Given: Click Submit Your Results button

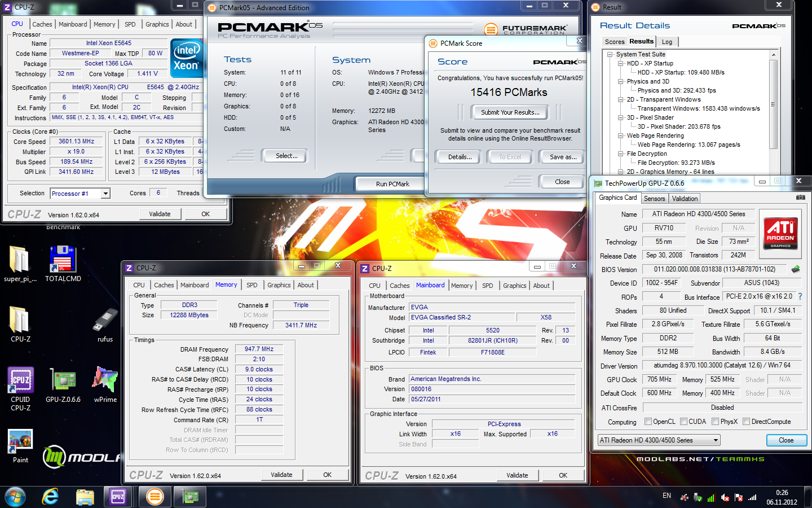Looking at the screenshot, I should coord(510,112).
